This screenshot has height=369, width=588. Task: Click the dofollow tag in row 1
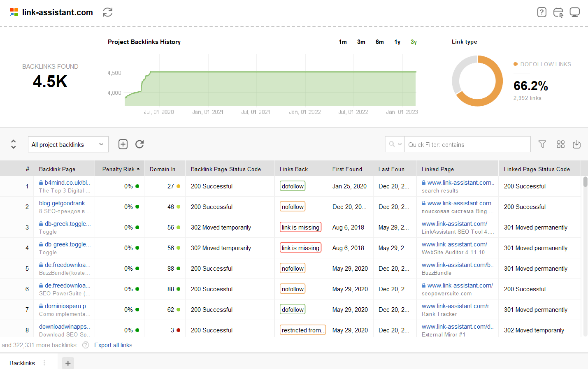[293, 186]
